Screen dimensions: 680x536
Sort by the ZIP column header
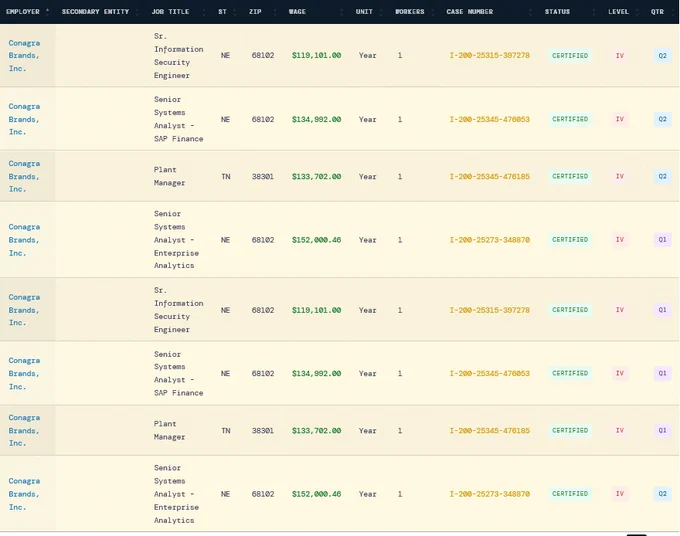point(255,12)
